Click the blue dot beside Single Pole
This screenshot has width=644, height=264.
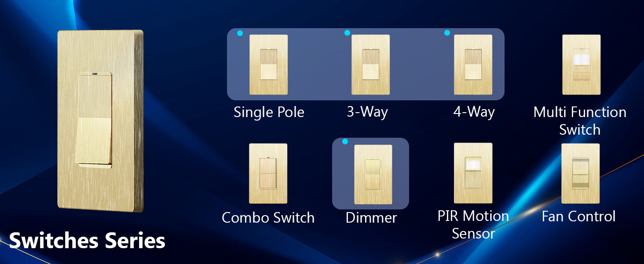240,33
